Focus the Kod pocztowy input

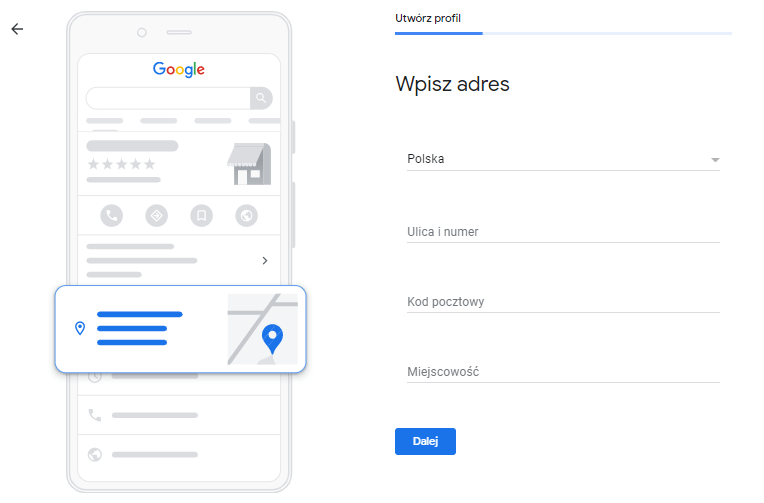(563, 302)
